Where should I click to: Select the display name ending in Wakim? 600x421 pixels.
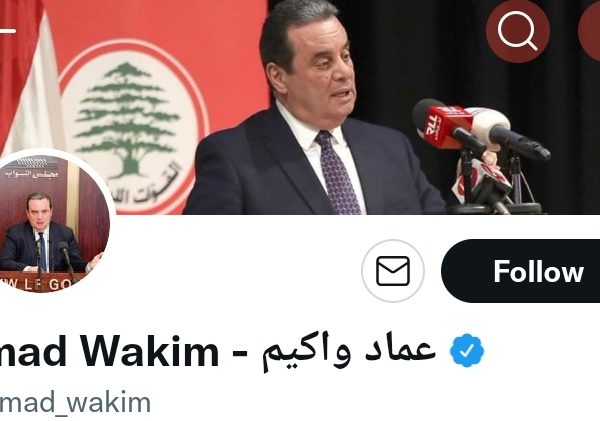pos(109,351)
